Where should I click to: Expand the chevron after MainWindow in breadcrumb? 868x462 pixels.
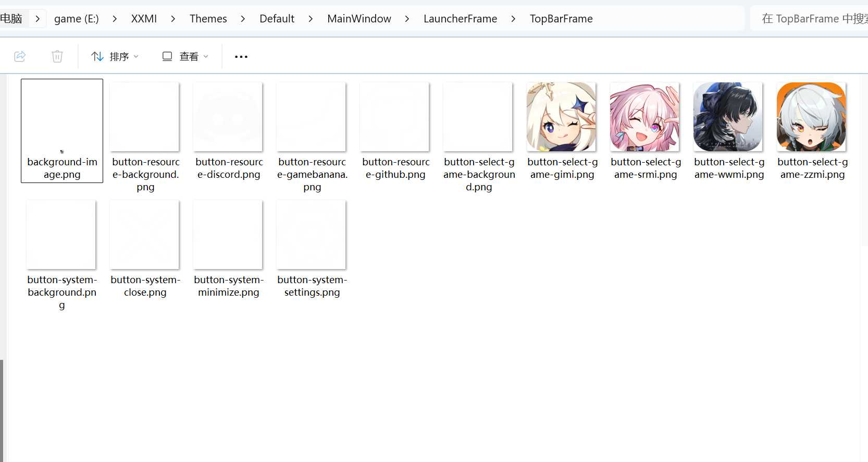[x=407, y=19]
